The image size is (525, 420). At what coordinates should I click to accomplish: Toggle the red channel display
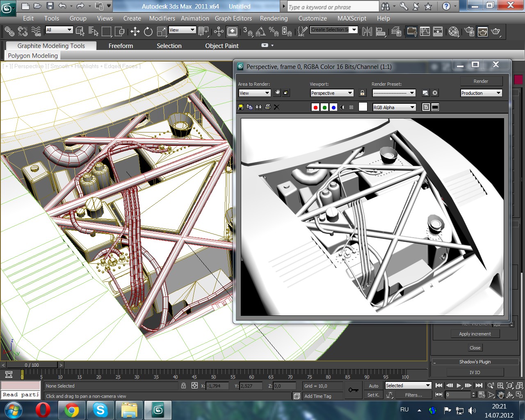coord(315,107)
